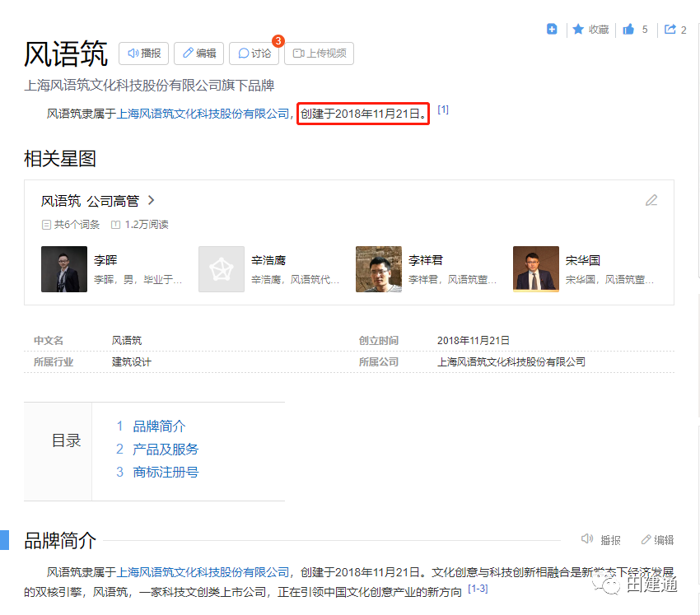Click the blue plus icon at top right
The height and width of the screenshot is (615, 700).
tap(552, 30)
